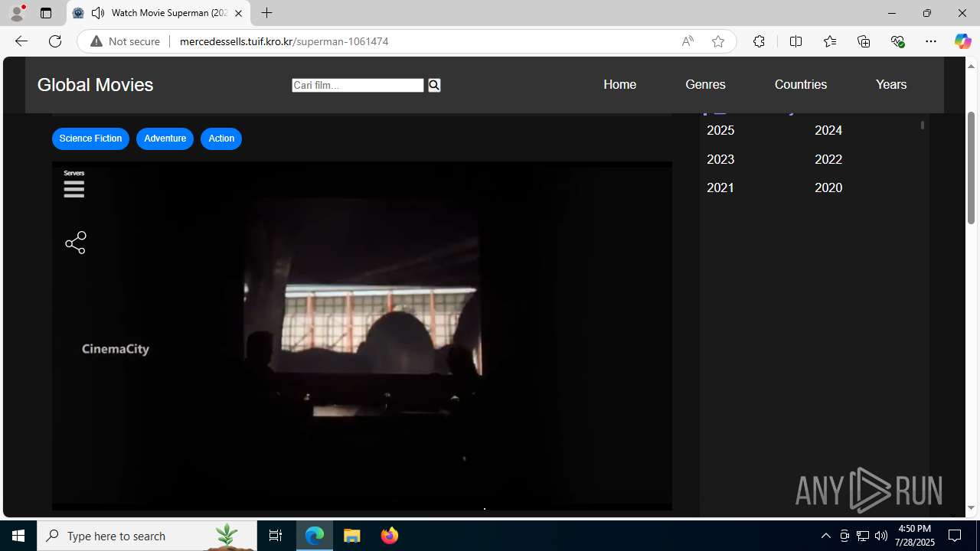This screenshot has width=980, height=551.
Task: Open Settings and more ellipsis
Action: pos(931,41)
